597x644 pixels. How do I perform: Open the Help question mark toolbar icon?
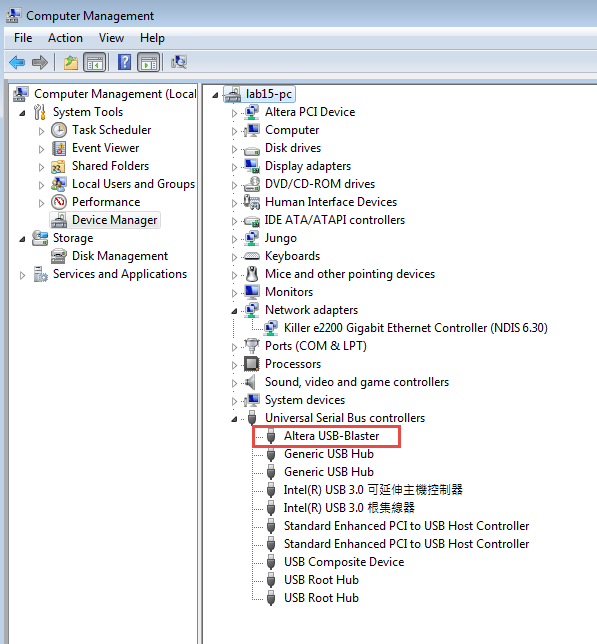(x=124, y=62)
